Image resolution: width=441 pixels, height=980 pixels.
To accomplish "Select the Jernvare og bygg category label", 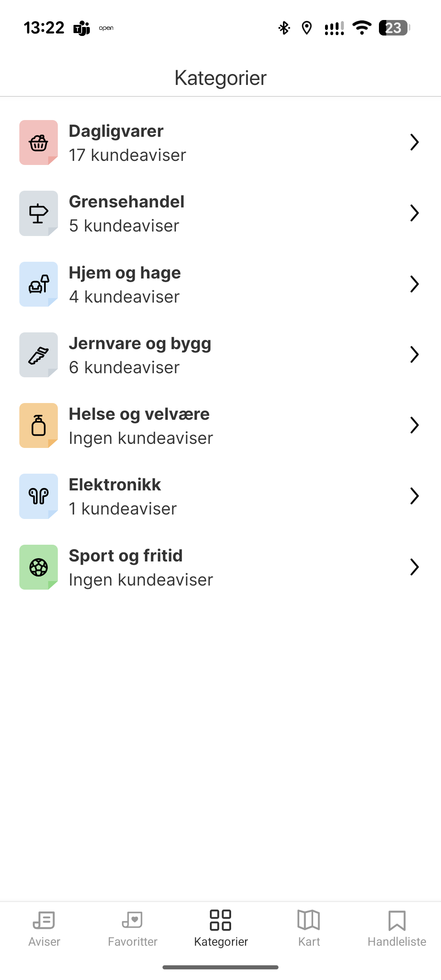I will click(x=140, y=343).
